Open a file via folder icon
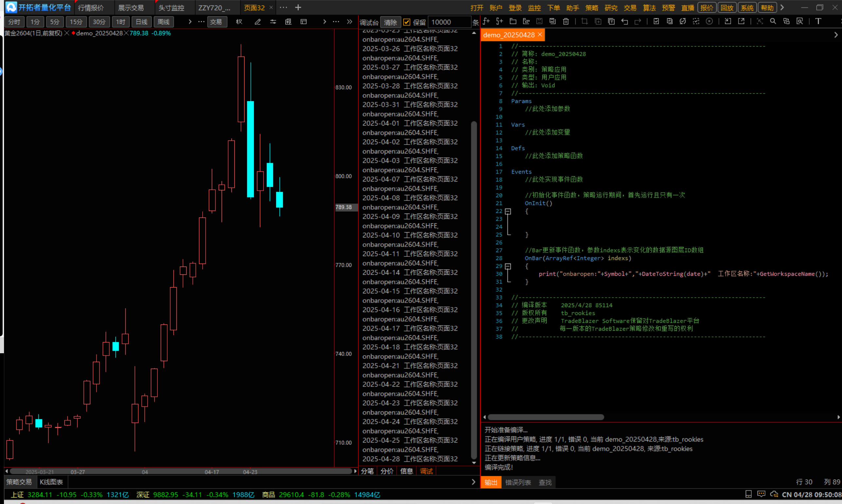Image resolution: width=842 pixels, height=504 pixels. pyautogui.click(x=513, y=21)
